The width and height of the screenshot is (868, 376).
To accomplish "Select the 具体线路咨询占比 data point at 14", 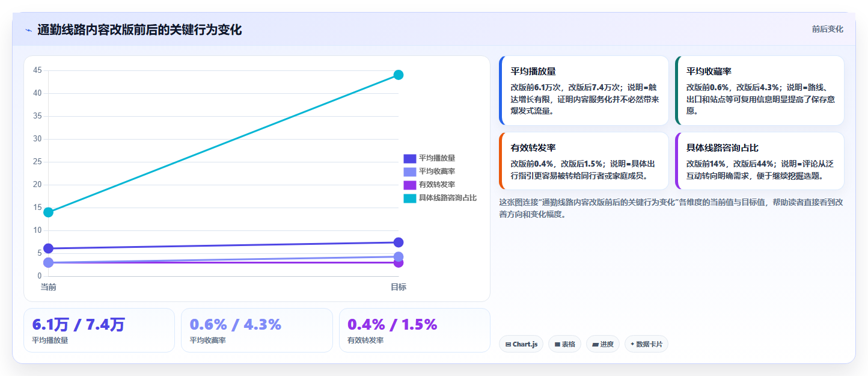I will point(49,212).
